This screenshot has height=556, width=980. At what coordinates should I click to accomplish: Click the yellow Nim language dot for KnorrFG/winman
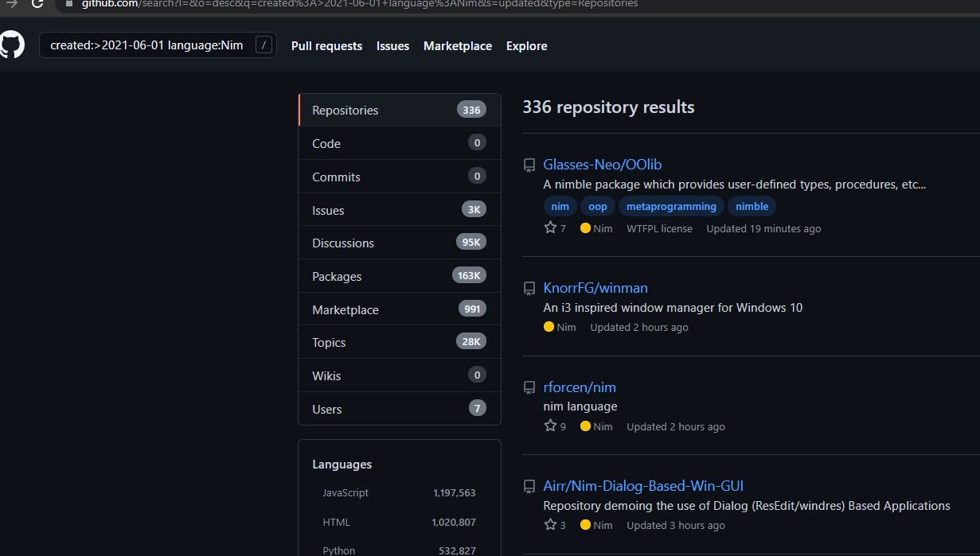pyautogui.click(x=549, y=327)
